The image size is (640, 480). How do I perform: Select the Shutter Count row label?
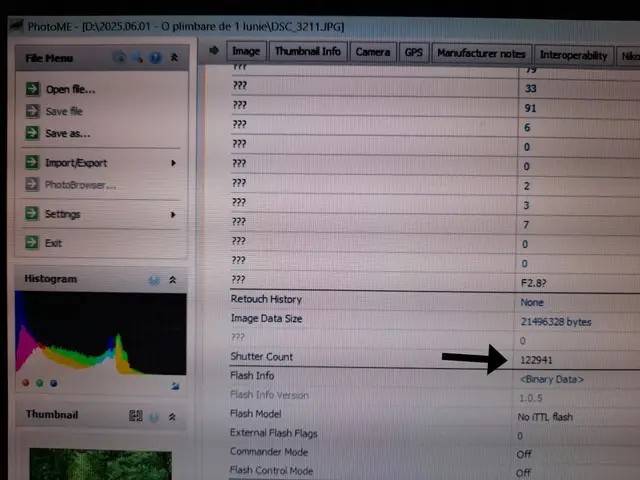click(x=262, y=356)
